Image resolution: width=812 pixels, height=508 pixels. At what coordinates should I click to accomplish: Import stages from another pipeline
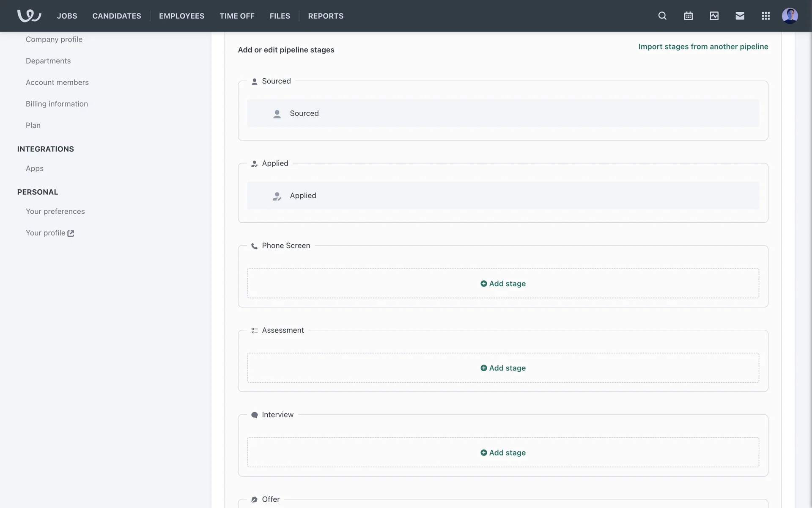pyautogui.click(x=703, y=47)
